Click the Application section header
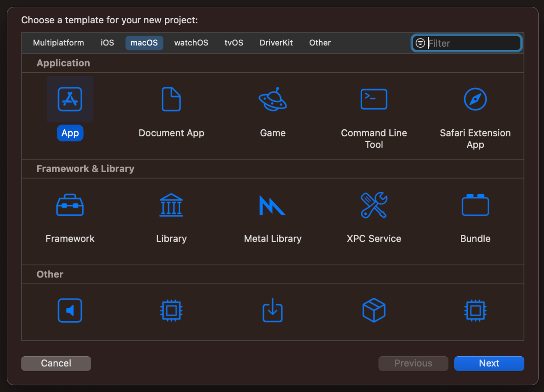 pyautogui.click(x=63, y=63)
